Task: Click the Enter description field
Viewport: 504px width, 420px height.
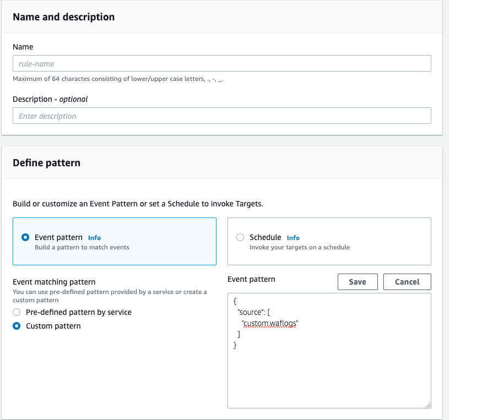Action: [x=221, y=116]
